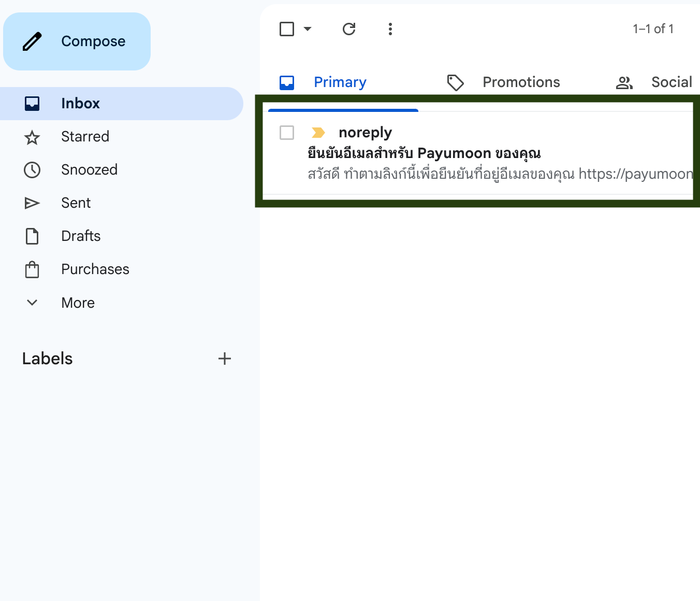Click the Snoozed clock icon

click(32, 170)
